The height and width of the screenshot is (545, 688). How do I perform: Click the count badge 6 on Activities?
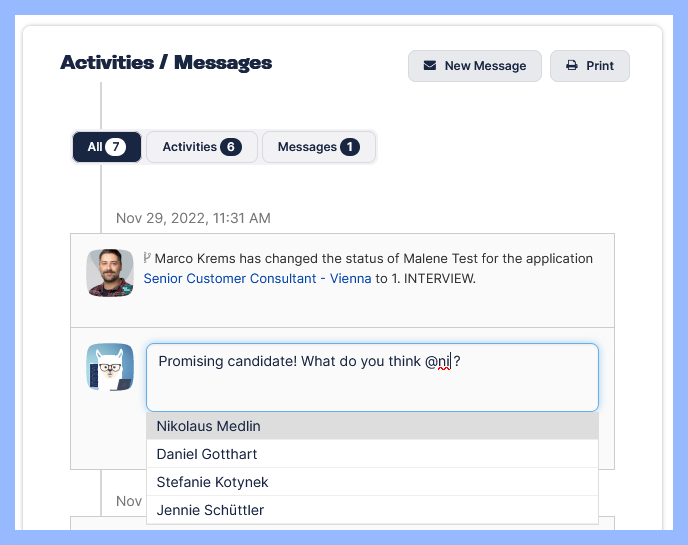(230, 147)
